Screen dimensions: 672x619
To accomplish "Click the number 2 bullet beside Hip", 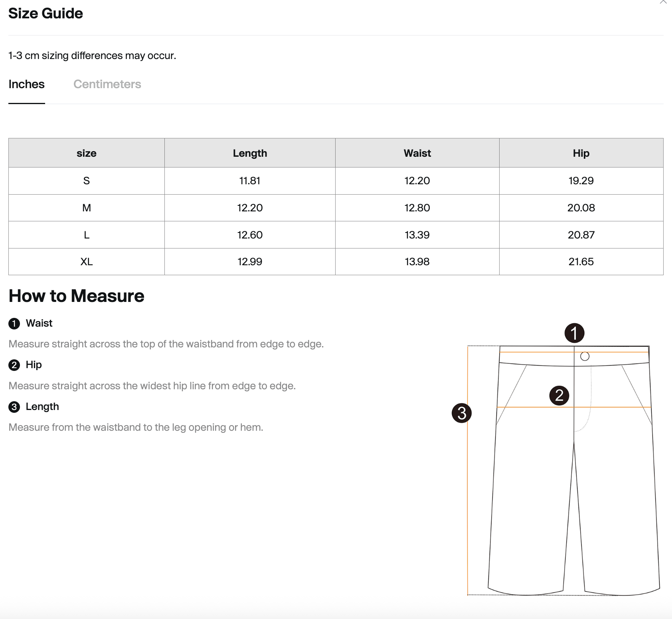I will [14, 365].
